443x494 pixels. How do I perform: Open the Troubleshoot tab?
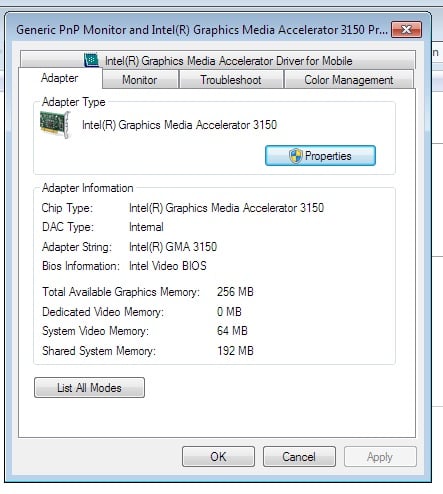[x=231, y=80]
